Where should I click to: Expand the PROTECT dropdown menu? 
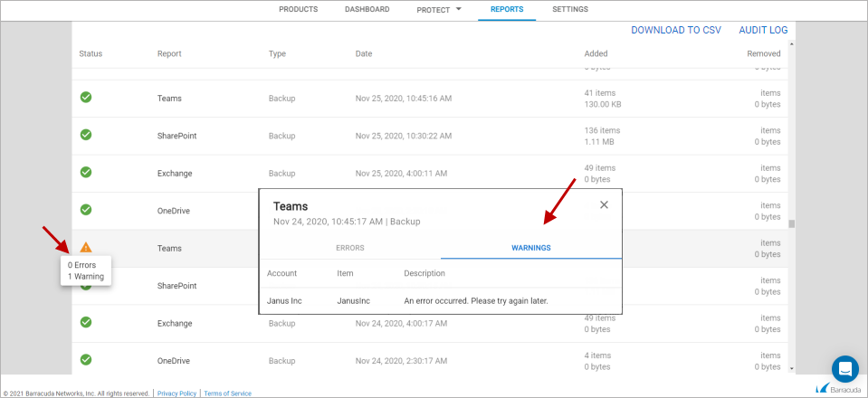[x=439, y=10]
